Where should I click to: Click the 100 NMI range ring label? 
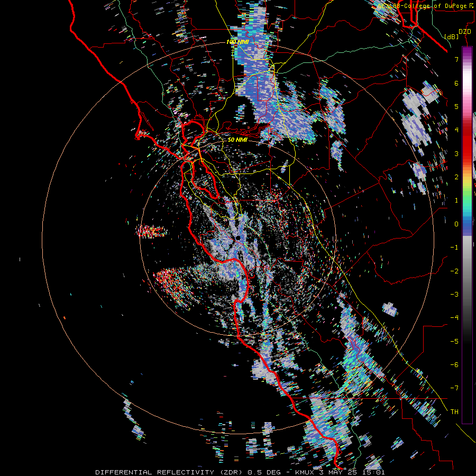237,42
